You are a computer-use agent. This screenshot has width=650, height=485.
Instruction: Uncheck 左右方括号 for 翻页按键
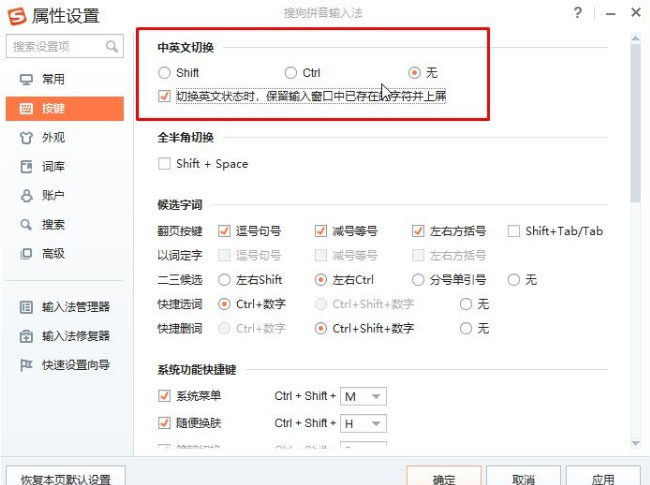point(418,231)
